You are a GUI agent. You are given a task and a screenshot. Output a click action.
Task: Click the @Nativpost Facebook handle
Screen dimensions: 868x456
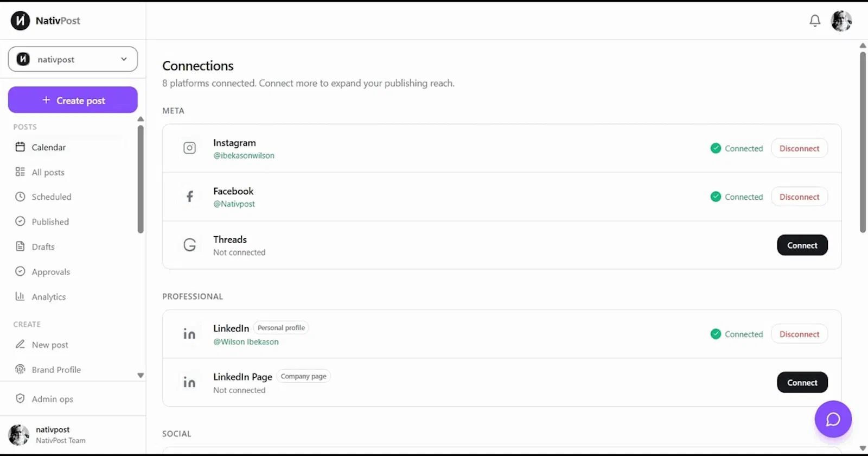tap(234, 204)
